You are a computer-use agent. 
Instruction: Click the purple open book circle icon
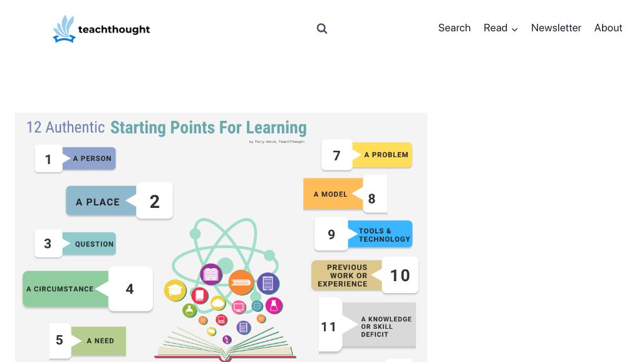point(211,274)
